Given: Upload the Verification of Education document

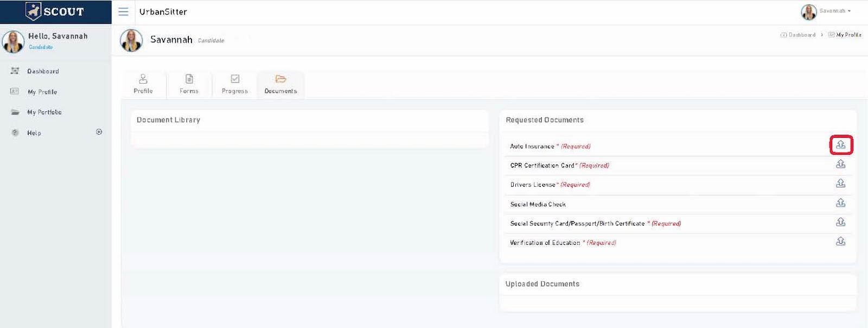Looking at the screenshot, I should (x=841, y=241).
